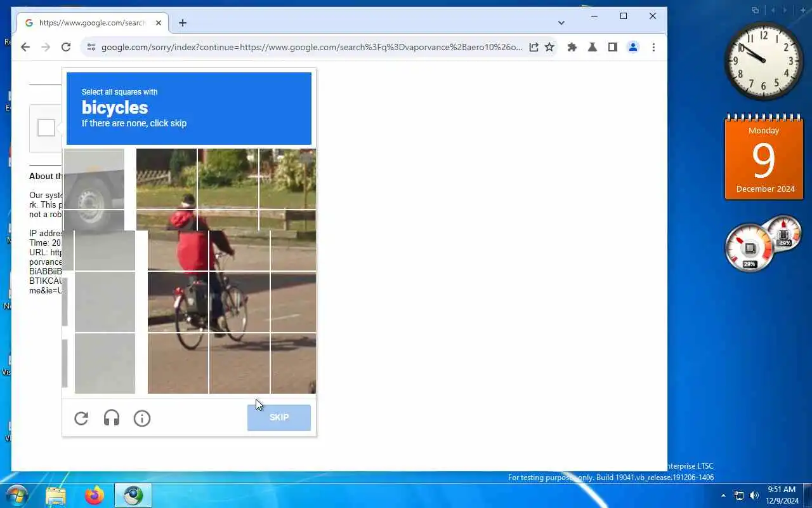Screen dimensions: 812x508
Task: Open the network status tray icon
Action: coord(739,495)
